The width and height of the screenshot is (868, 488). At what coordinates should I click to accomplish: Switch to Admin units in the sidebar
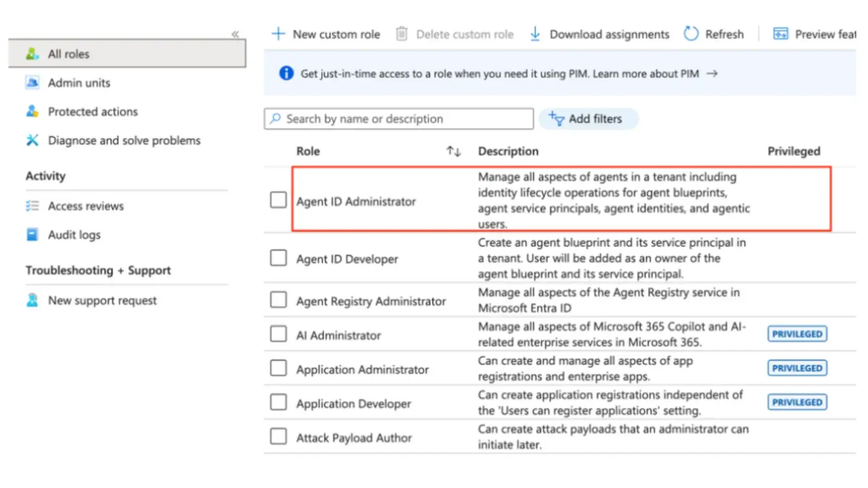[x=79, y=82]
